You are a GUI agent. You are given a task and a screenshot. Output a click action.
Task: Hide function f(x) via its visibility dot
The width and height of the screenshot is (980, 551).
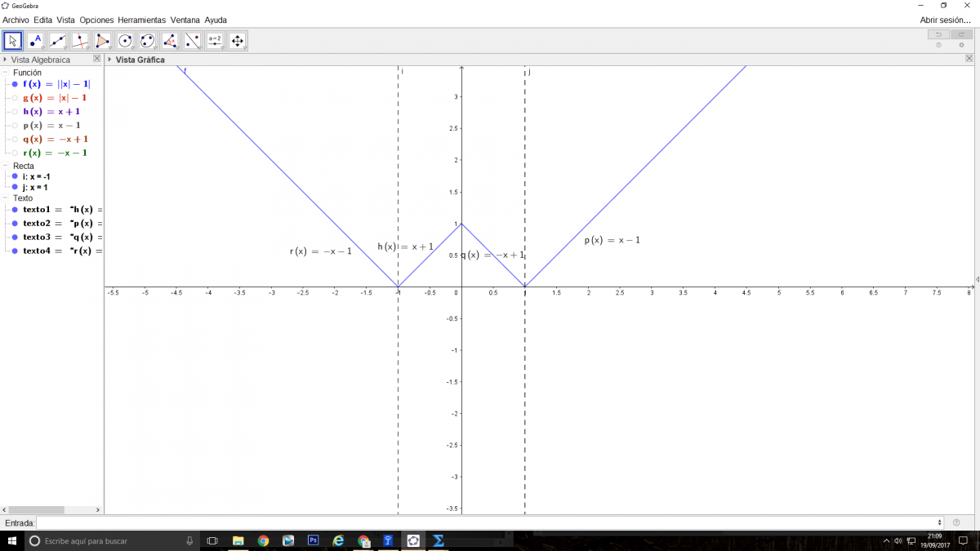pyautogui.click(x=15, y=84)
